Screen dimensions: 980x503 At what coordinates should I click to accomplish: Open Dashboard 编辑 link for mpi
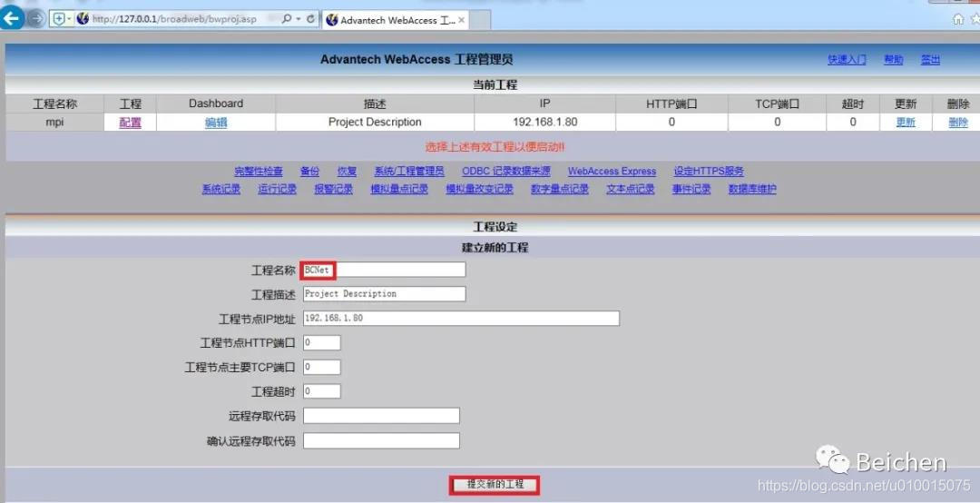(x=216, y=123)
